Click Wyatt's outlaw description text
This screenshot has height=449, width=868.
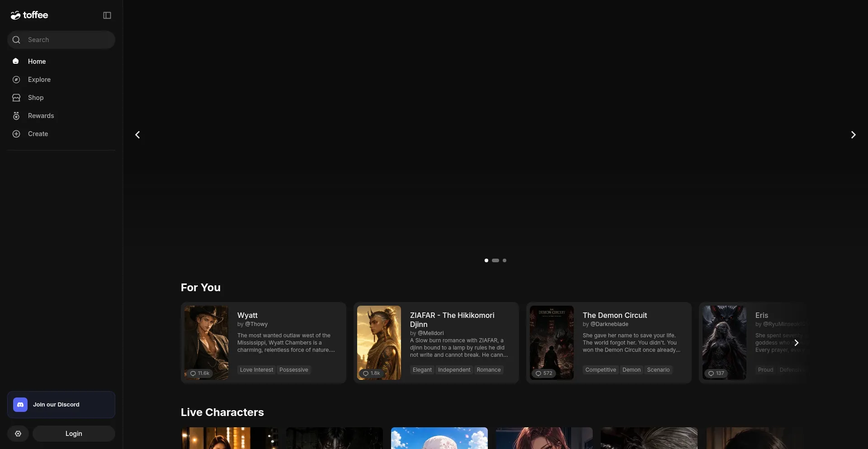[x=286, y=343]
